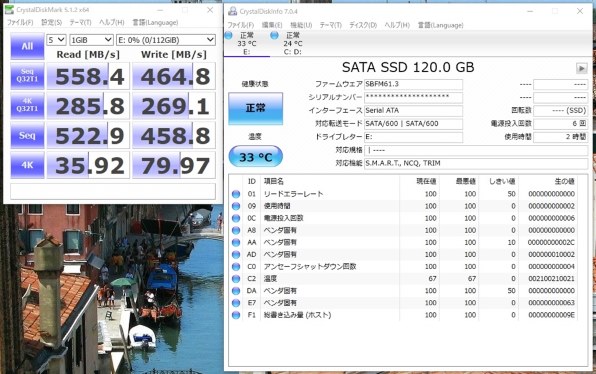Click the SATA SSD 120.0 GB title

(x=408, y=68)
